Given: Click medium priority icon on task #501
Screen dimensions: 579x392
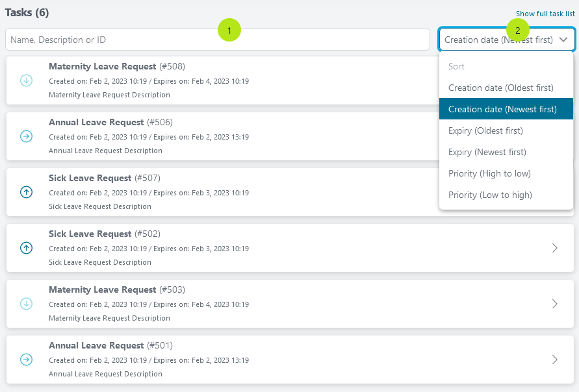Looking at the screenshot, I should (26, 360).
